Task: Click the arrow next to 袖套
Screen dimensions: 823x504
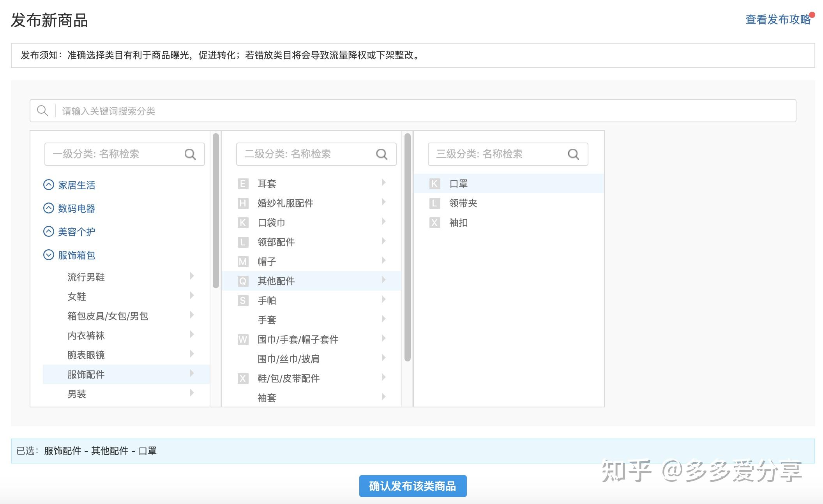Action: 383,397
